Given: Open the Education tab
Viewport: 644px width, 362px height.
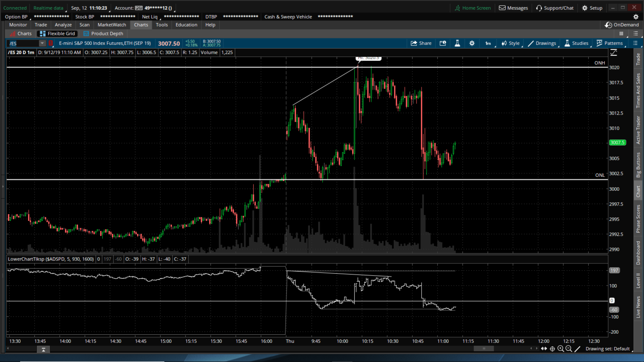Looking at the screenshot, I should pos(186,25).
